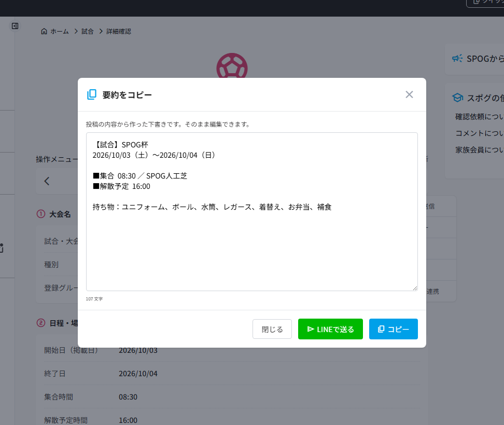The width and height of the screenshot is (504, 425).
Task: Click the resize grip of the text area
Action: 415,288
